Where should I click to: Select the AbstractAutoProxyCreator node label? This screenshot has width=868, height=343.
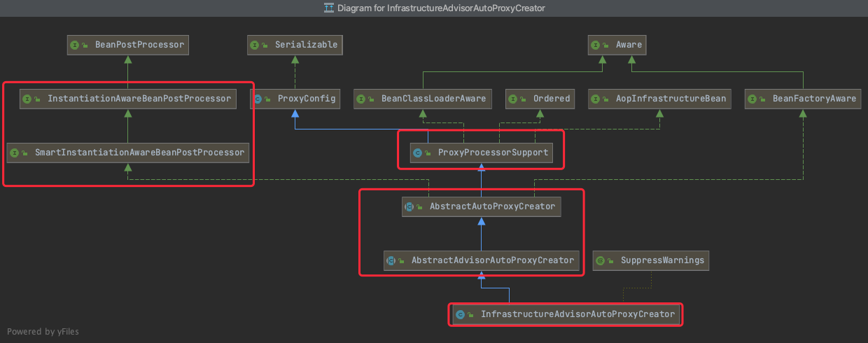pyautogui.click(x=493, y=206)
